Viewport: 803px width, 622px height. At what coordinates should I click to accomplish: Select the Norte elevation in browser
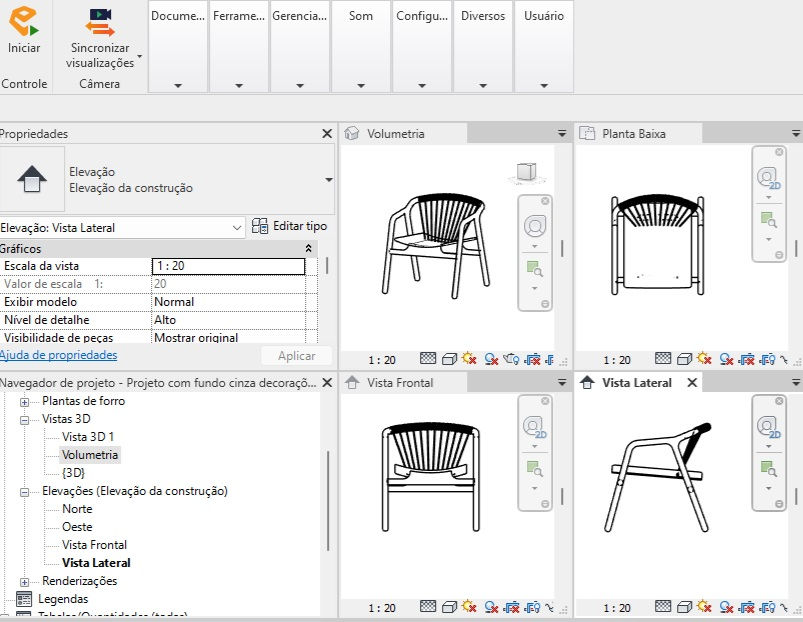pyautogui.click(x=77, y=509)
